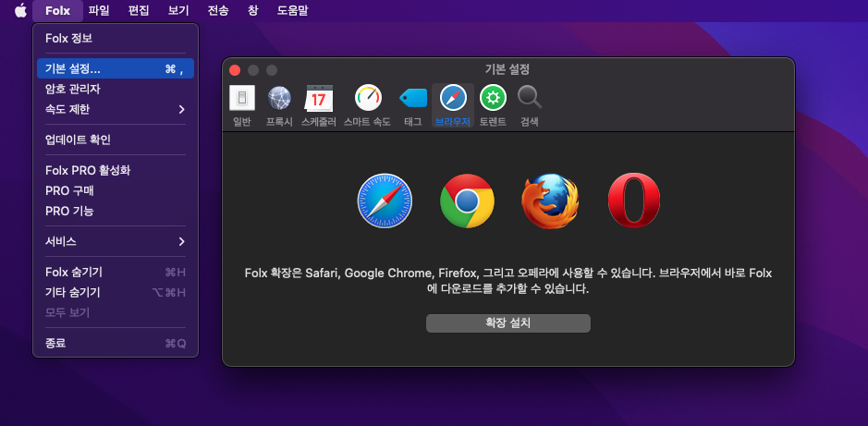Open the 도움말 menu

(x=293, y=10)
